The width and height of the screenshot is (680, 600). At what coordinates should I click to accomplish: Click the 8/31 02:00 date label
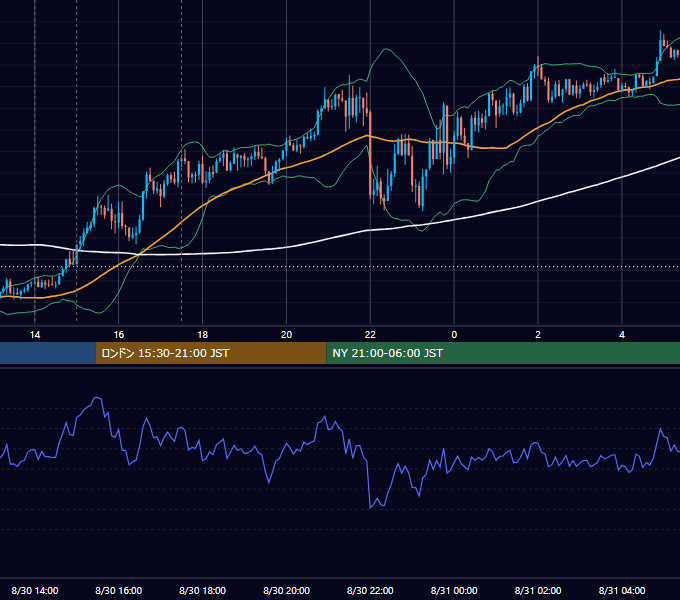[x=538, y=590]
